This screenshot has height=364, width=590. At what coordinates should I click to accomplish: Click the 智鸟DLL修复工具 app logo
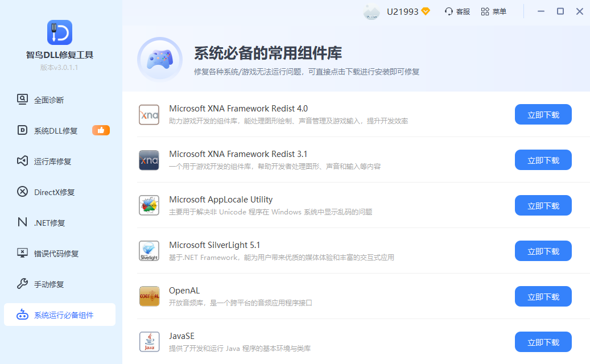point(59,32)
